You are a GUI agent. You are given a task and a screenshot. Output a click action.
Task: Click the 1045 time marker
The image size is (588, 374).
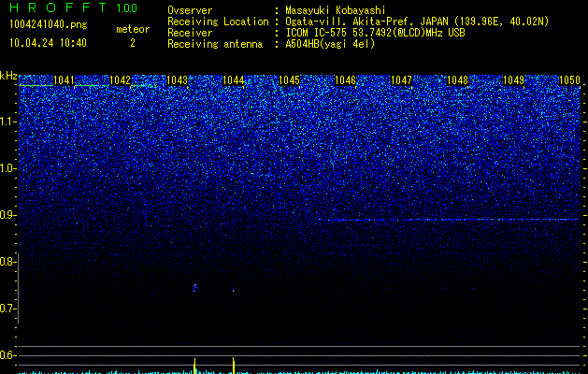290,80
